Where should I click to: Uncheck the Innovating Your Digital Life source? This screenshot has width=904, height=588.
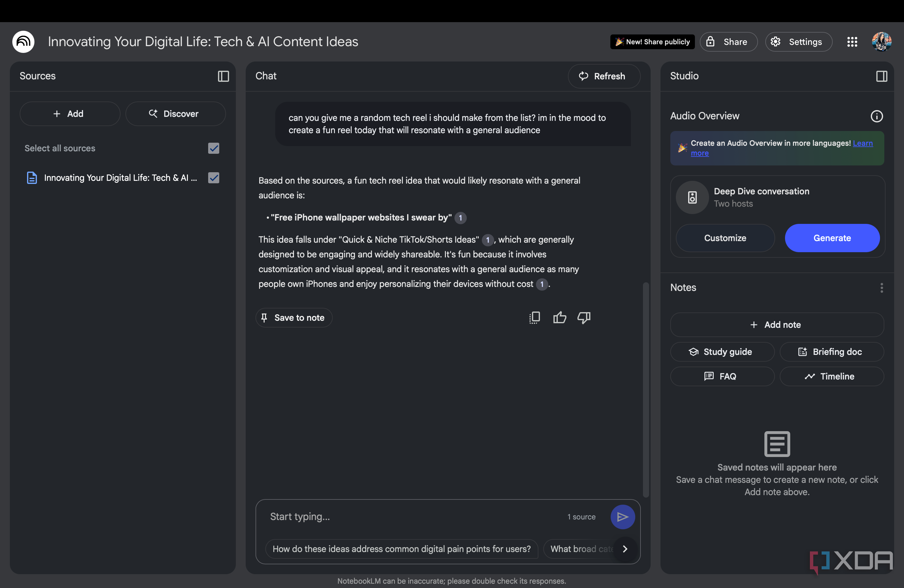[214, 178]
